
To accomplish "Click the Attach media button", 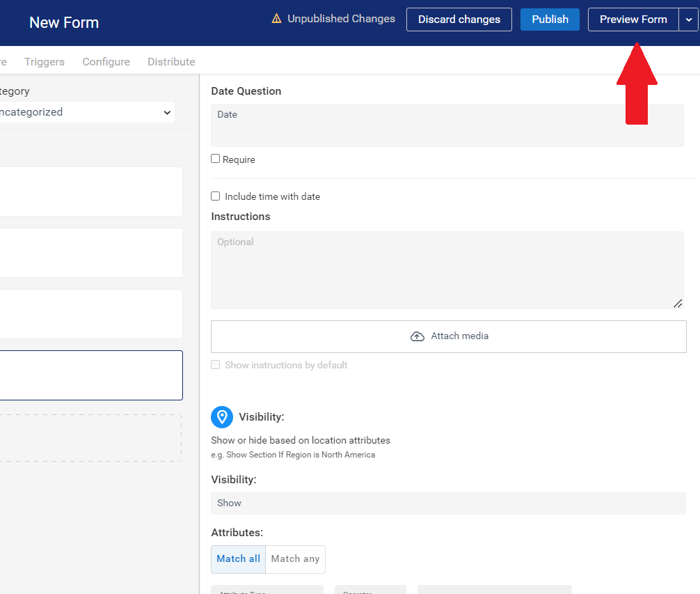I will (x=449, y=337).
